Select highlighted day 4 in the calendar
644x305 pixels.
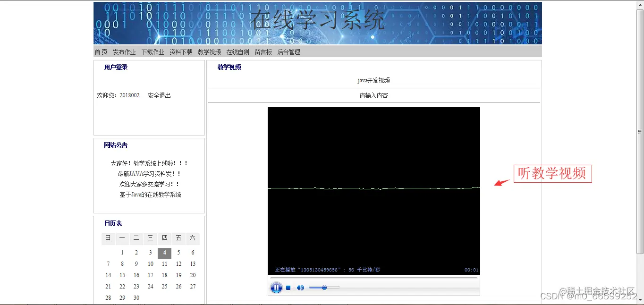(x=164, y=253)
